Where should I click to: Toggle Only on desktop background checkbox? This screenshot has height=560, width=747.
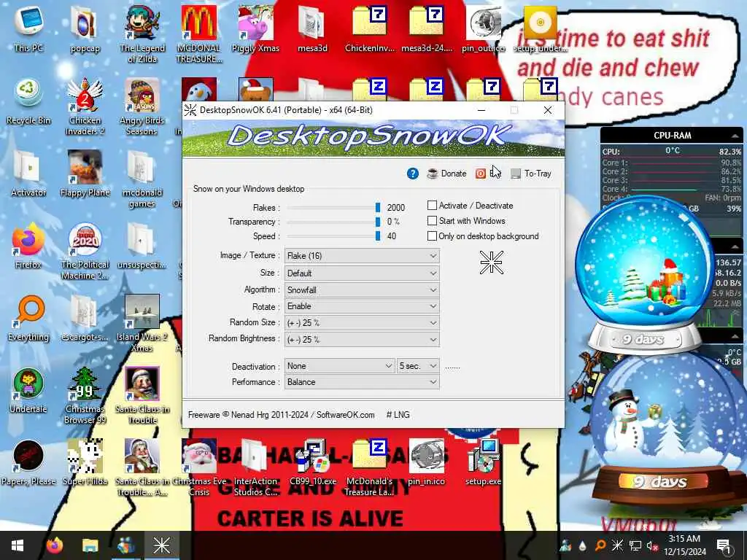pyautogui.click(x=432, y=236)
